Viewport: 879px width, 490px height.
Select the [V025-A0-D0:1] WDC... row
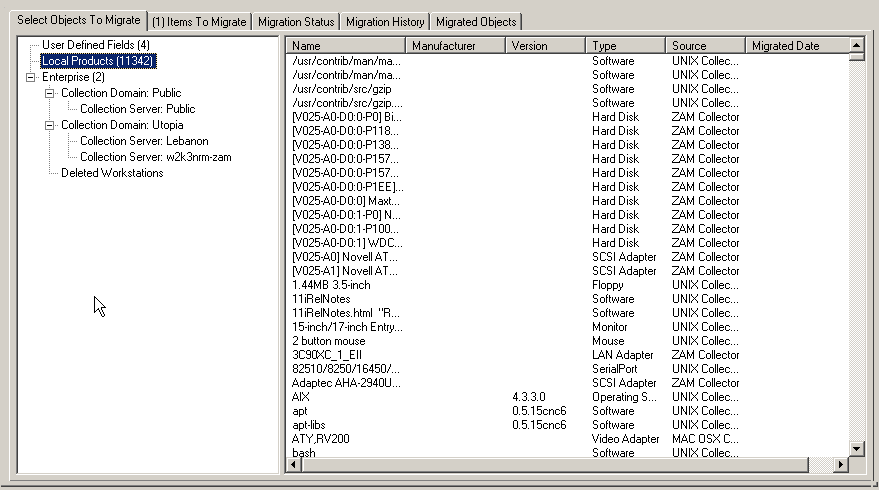(567, 243)
